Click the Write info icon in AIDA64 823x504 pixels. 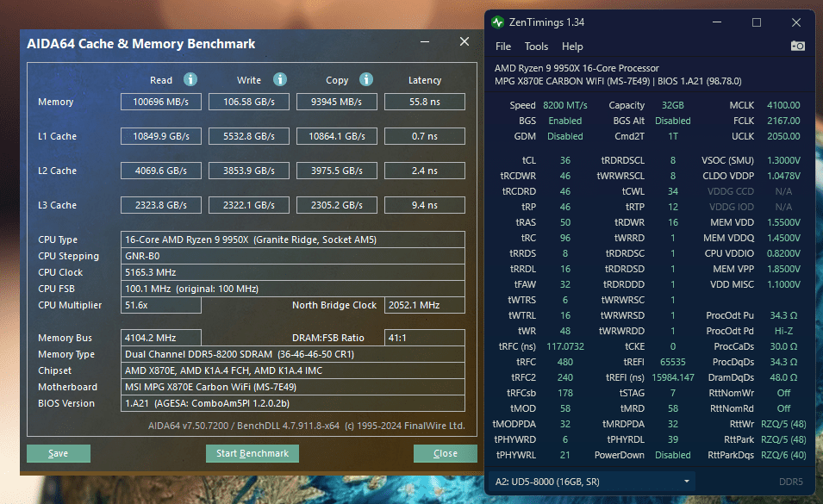coord(280,80)
